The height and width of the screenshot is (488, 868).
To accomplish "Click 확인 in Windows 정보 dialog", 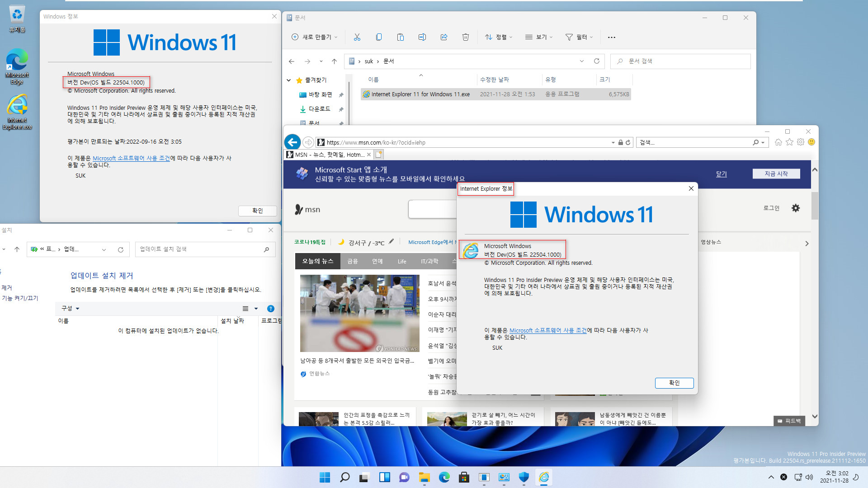I will tap(257, 211).
